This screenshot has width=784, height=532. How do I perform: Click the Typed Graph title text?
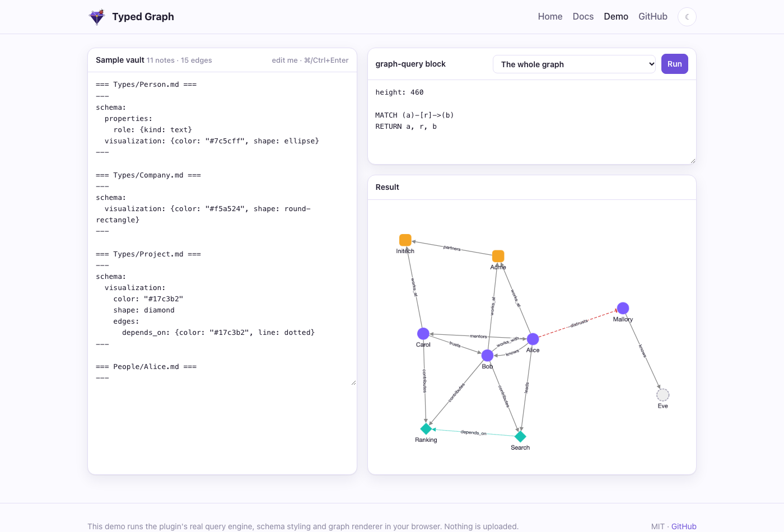coord(143,17)
